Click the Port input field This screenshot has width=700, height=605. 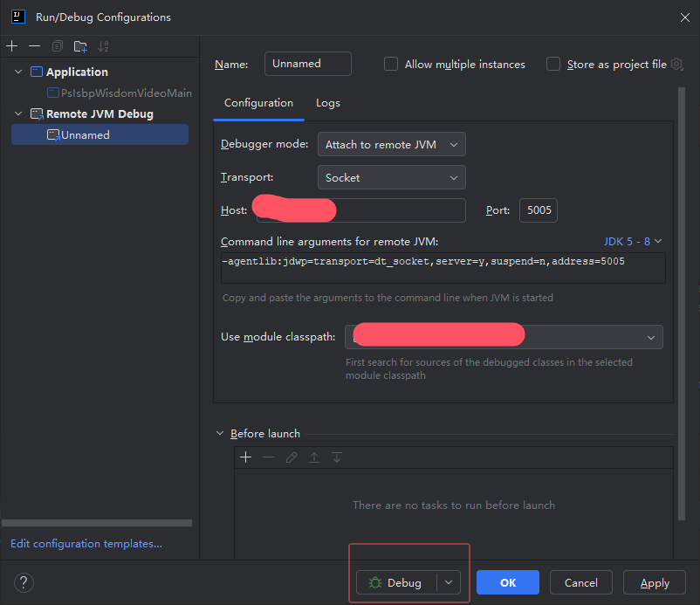point(539,210)
